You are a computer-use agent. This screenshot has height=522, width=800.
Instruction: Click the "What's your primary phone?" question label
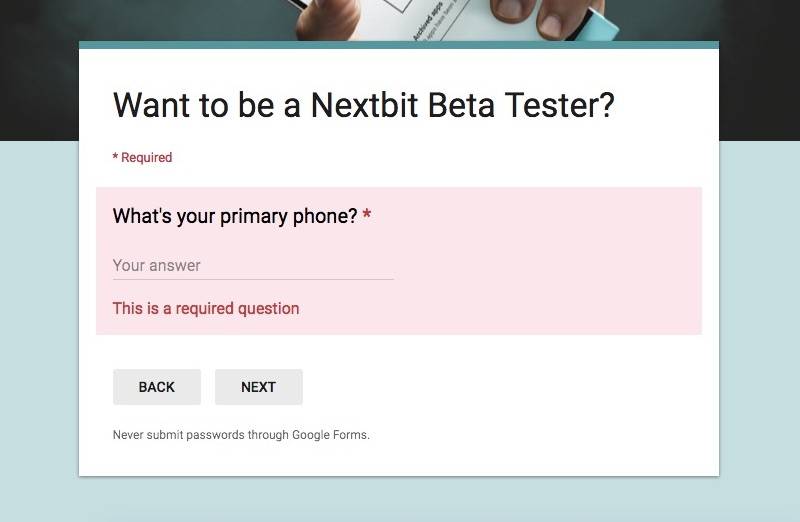coord(234,216)
